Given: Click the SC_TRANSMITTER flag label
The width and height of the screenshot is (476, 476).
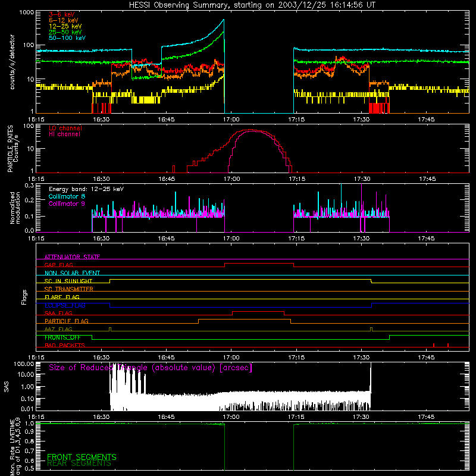Looking at the screenshot, I should 68,289.
